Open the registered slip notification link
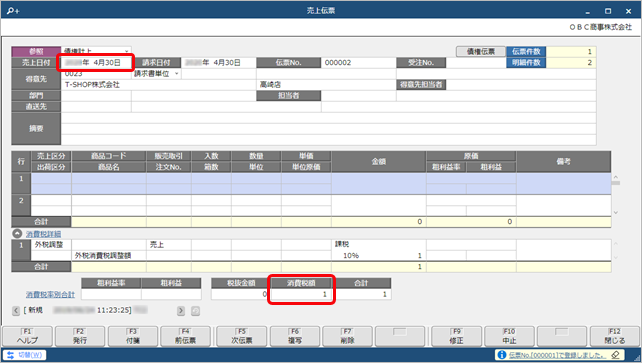Viewport: 642px width, 363px height. pos(557,355)
